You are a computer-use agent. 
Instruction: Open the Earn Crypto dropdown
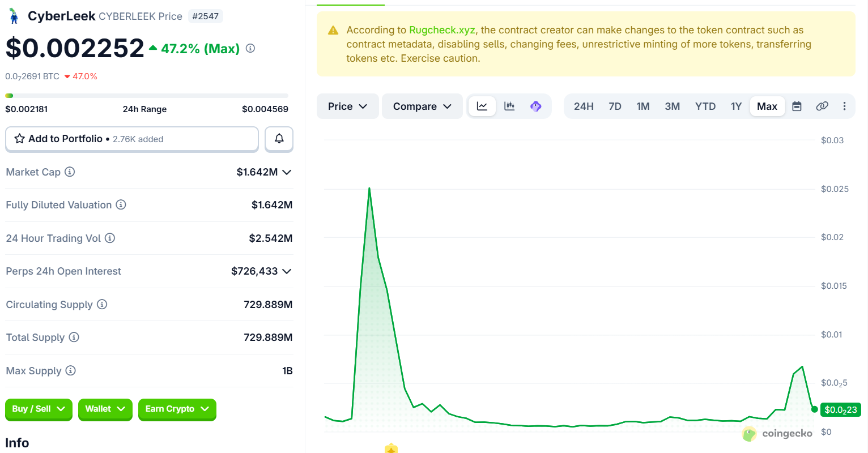(x=177, y=409)
